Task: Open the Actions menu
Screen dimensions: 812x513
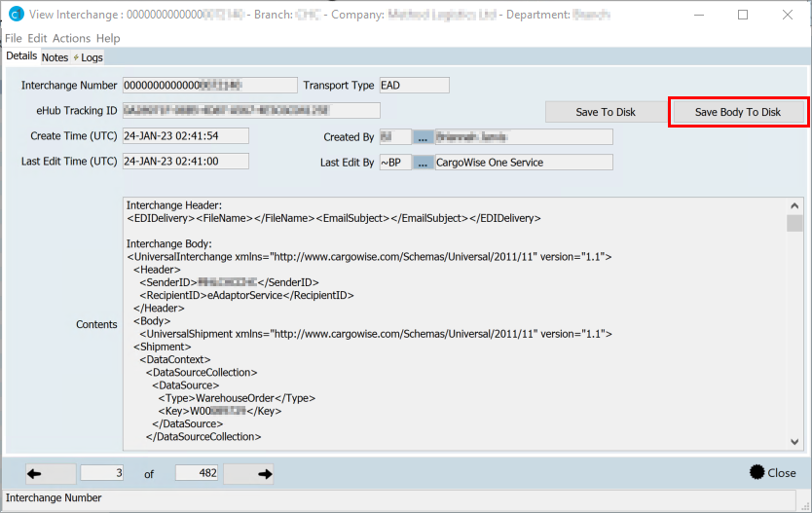Action: click(71, 38)
